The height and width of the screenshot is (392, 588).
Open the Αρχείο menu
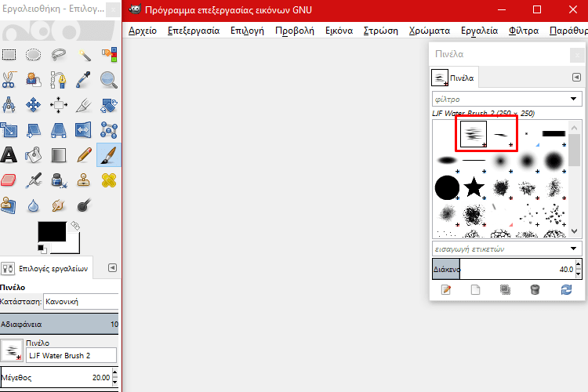click(x=143, y=31)
